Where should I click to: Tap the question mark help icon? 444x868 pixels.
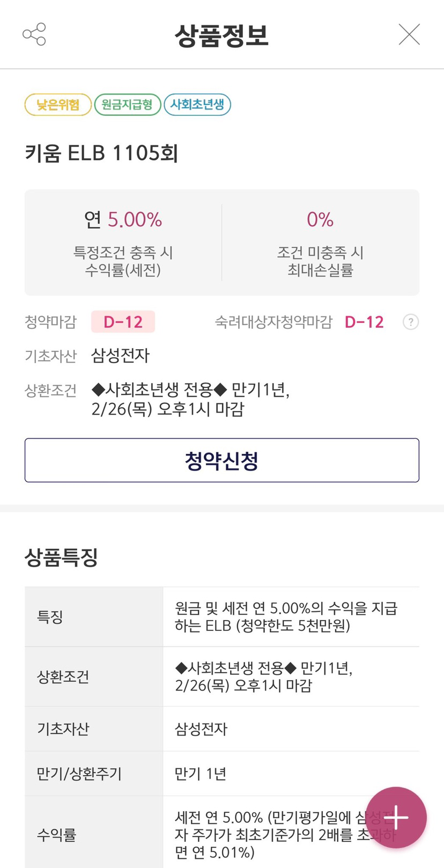click(x=411, y=322)
